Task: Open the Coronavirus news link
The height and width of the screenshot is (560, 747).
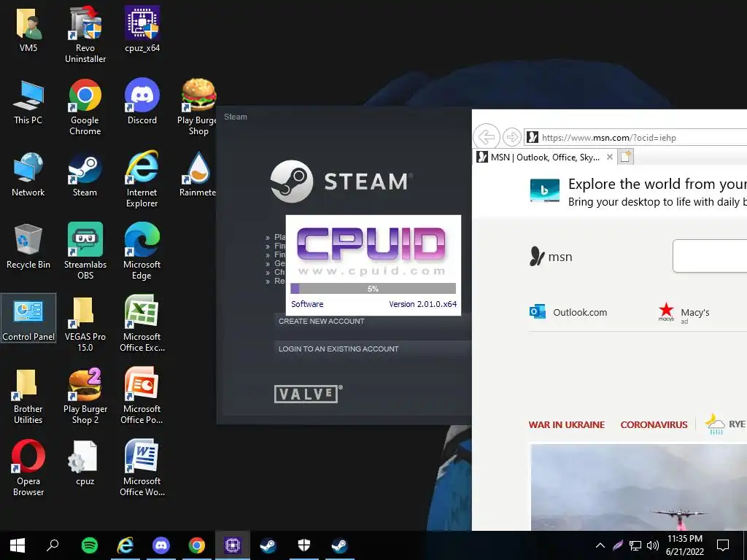Action: [654, 425]
